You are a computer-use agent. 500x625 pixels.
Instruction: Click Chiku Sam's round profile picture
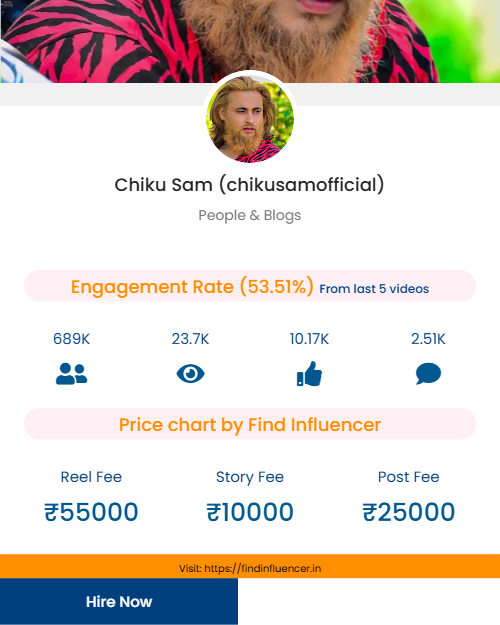coord(250,119)
